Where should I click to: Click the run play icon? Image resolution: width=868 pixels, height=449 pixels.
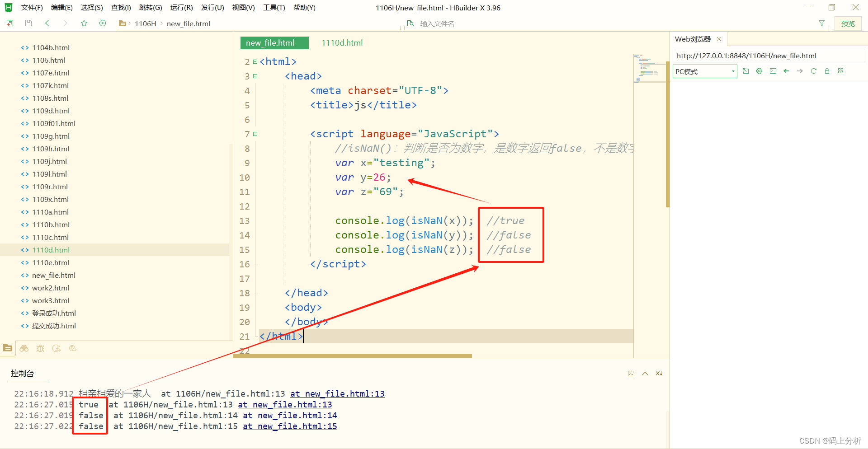click(103, 23)
